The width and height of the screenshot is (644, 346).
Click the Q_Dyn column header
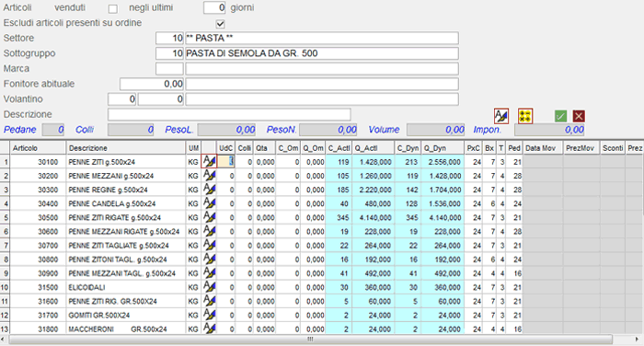[x=443, y=148]
